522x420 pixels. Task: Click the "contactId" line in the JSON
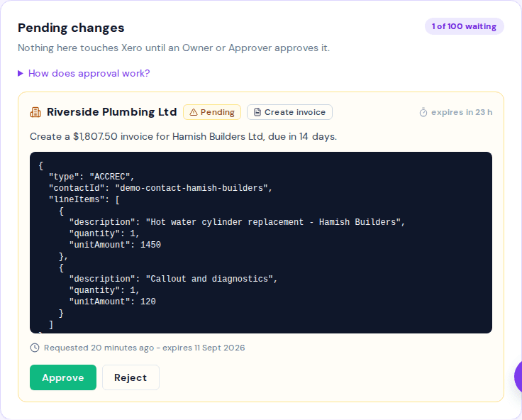pyautogui.click(x=160, y=188)
